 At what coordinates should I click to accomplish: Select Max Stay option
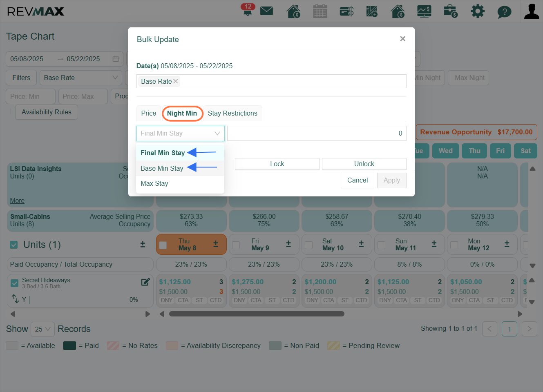pos(180,184)
